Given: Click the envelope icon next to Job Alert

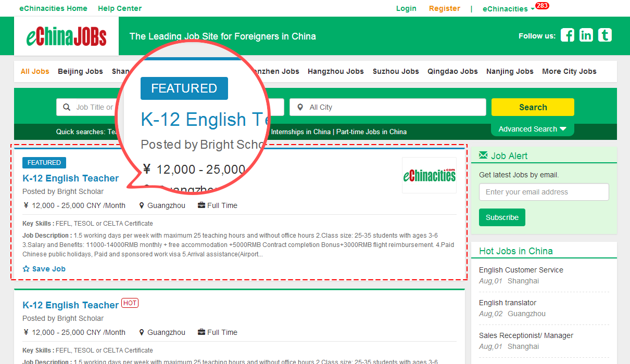Looking at the screenshot, I should 484,155.
